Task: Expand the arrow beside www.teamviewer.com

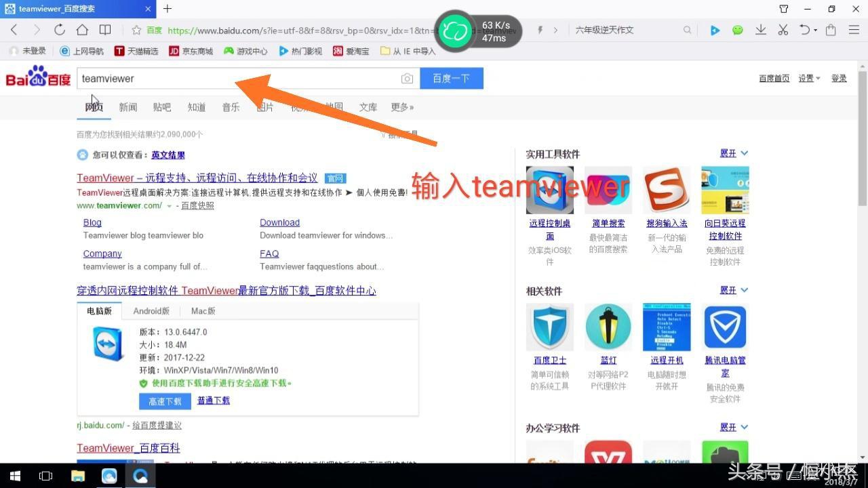Action: (x=170, y=206)
